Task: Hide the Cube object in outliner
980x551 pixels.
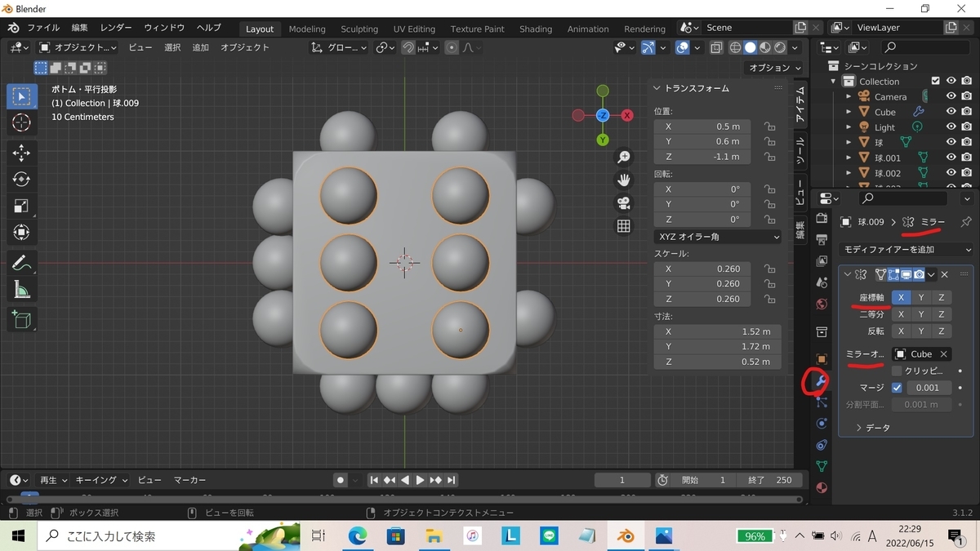Action: point(951,112)
